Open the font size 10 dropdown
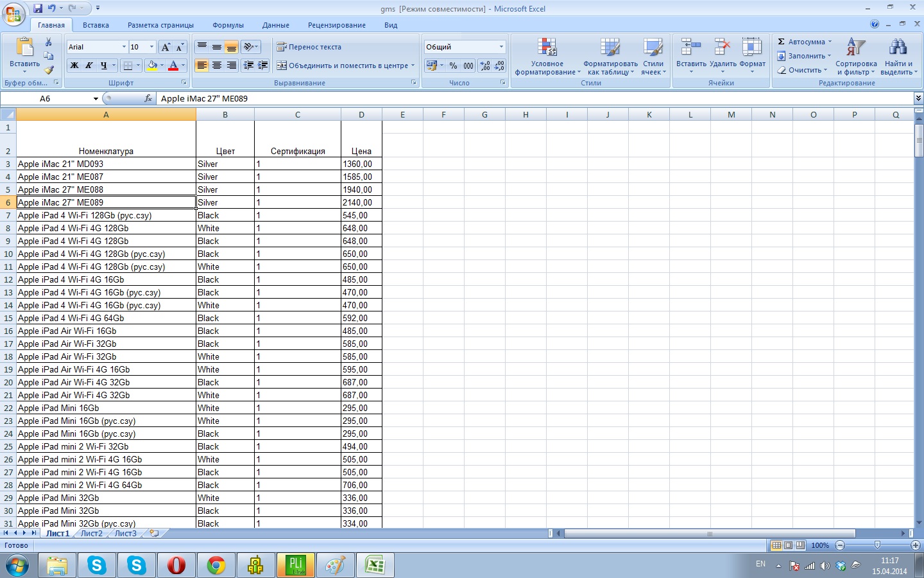Viewport: 924px width, 578px height. 151,47
